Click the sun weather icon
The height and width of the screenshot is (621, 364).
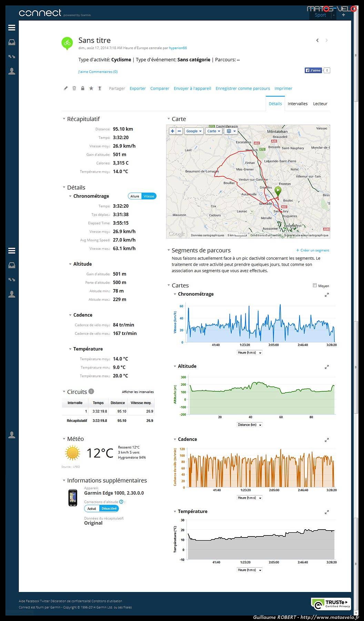pyautogui.click(x=72, y=453)
